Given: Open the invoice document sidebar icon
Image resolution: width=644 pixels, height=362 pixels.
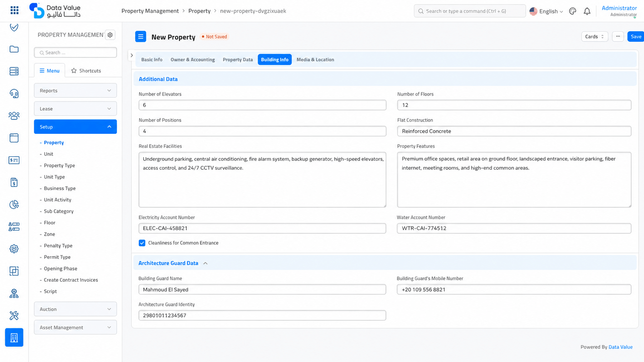Looking at the screenshot, I should (x=14, y=182).
